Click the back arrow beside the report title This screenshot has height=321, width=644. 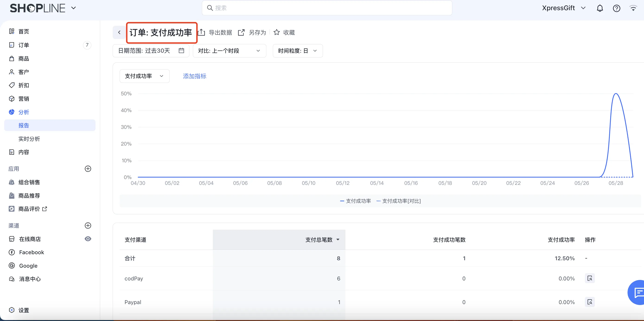[x=119, y=32]
